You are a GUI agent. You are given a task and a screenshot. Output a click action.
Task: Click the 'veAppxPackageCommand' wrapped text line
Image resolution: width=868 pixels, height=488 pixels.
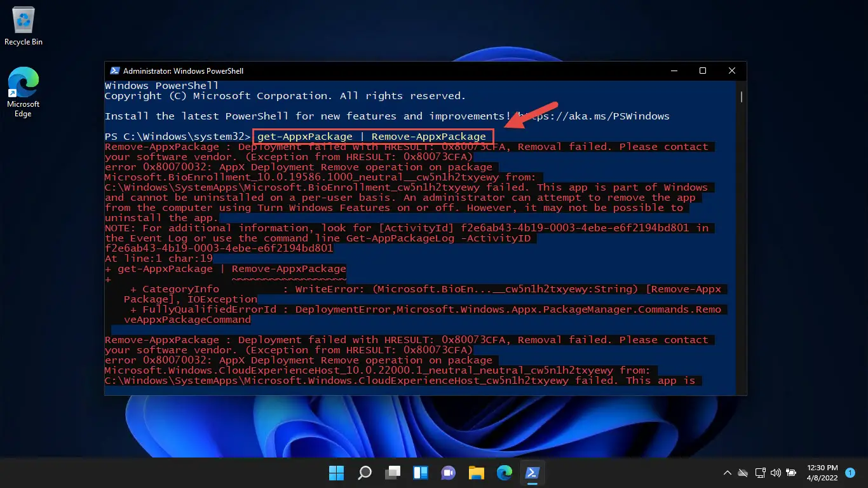coord(187,320)
